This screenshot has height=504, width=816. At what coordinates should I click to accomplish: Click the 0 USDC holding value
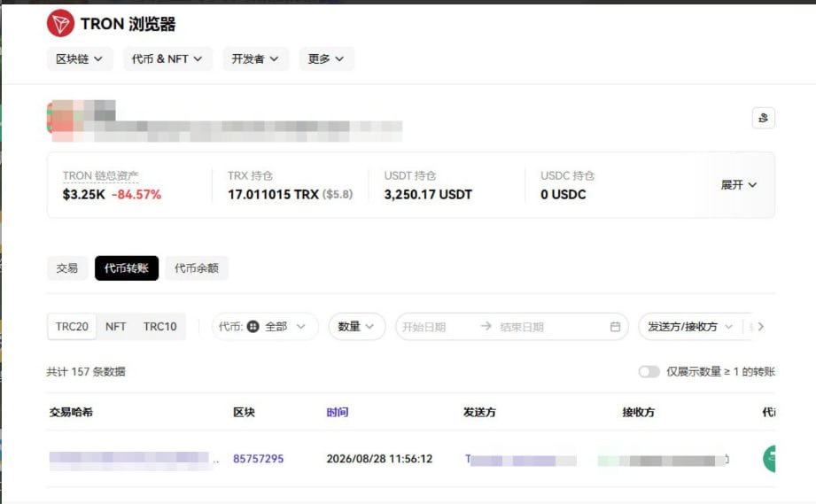point(563,195)
